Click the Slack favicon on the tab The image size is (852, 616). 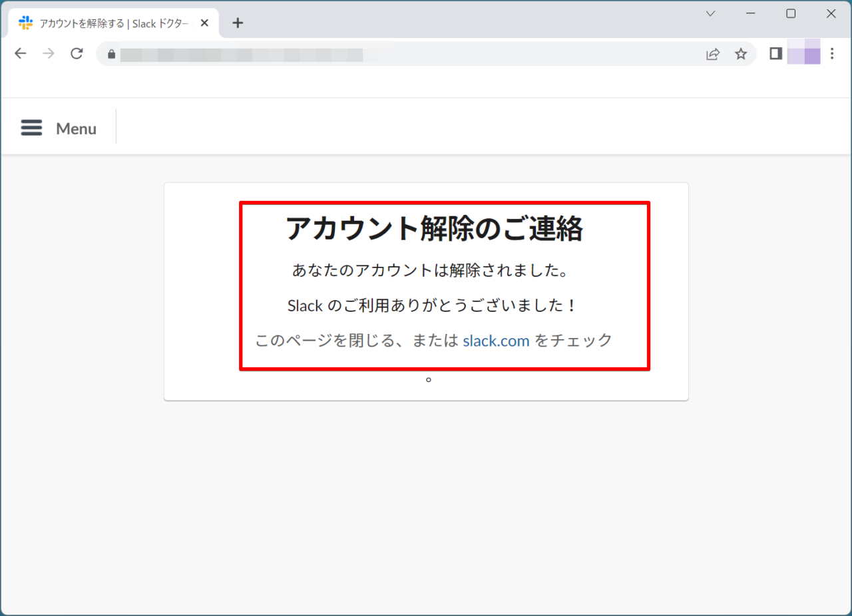tap(26, 23)
